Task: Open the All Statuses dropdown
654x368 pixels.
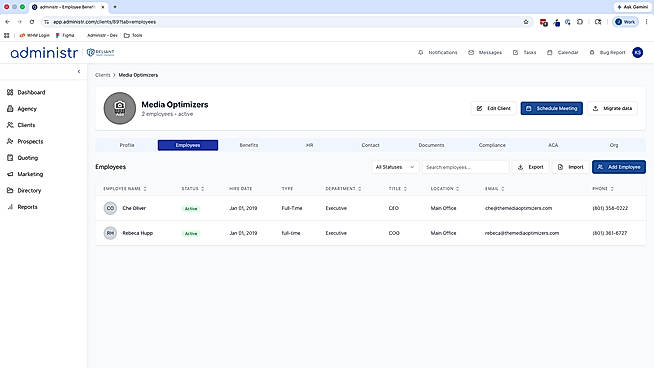Action: coord(395,167)
